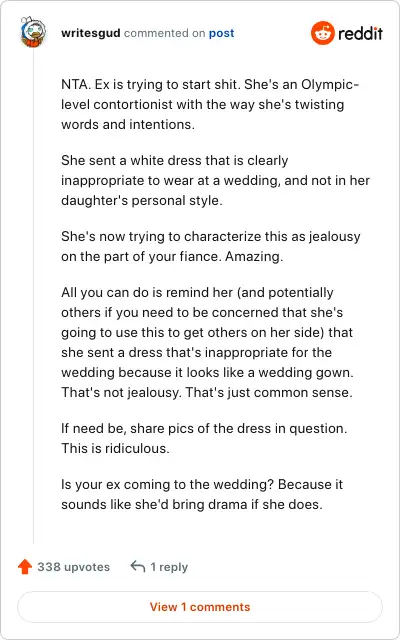Open the writesgud profile username link
The height and width of the screenshot is (640, 400).
pyautogui.click(x=91, y=33)
